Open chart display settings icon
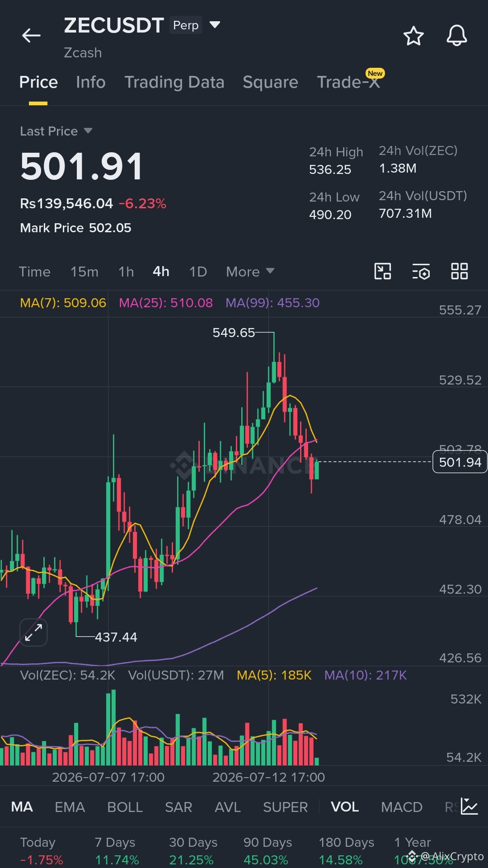 [421, 272]
